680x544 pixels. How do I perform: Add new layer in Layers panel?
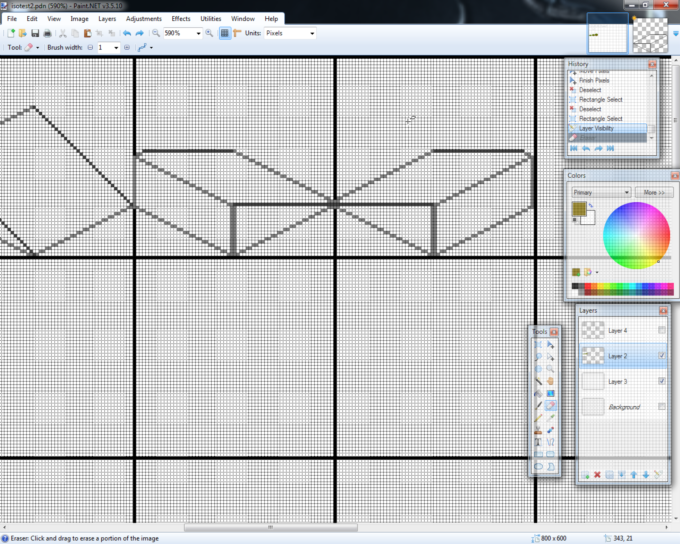[585, 475]
